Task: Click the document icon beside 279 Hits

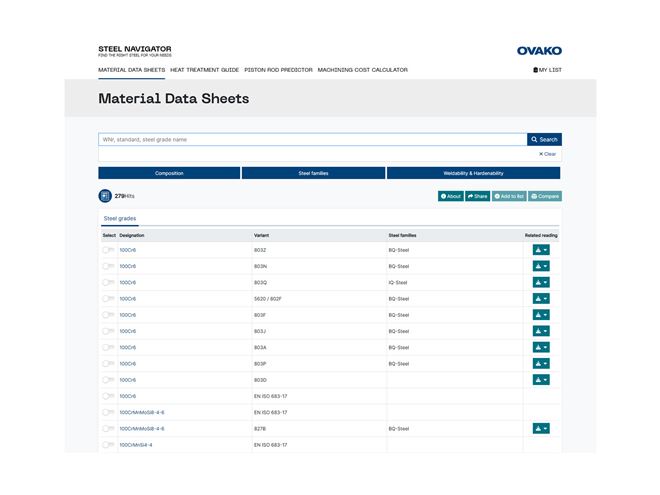Action: (105, 196)
